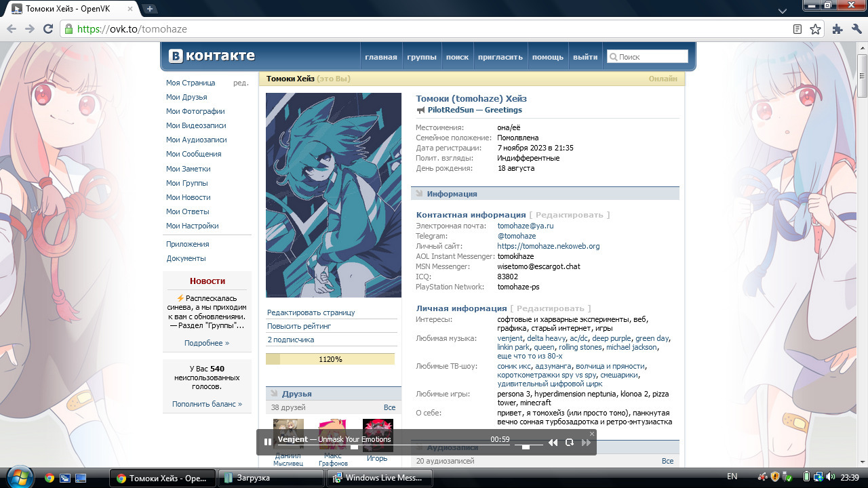This screenshot has height=488, width=868.
Task: Open the EN language indicator in taskbar
Action: [x=732, y=477]
